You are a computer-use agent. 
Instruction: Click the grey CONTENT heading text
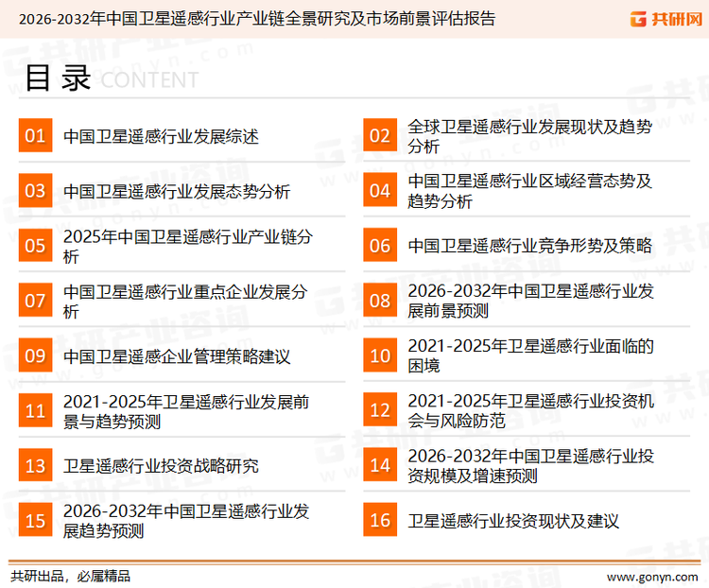pos(149,80)
